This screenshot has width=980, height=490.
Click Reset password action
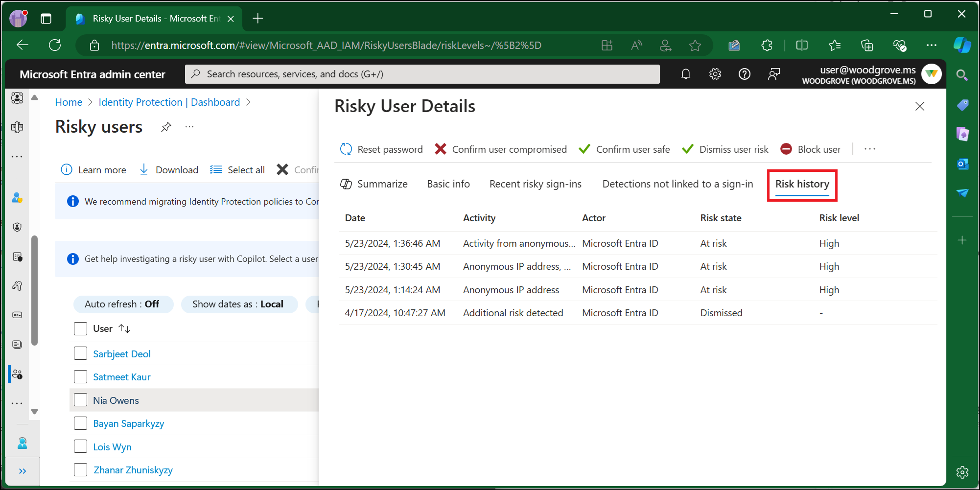coord(382,149)
